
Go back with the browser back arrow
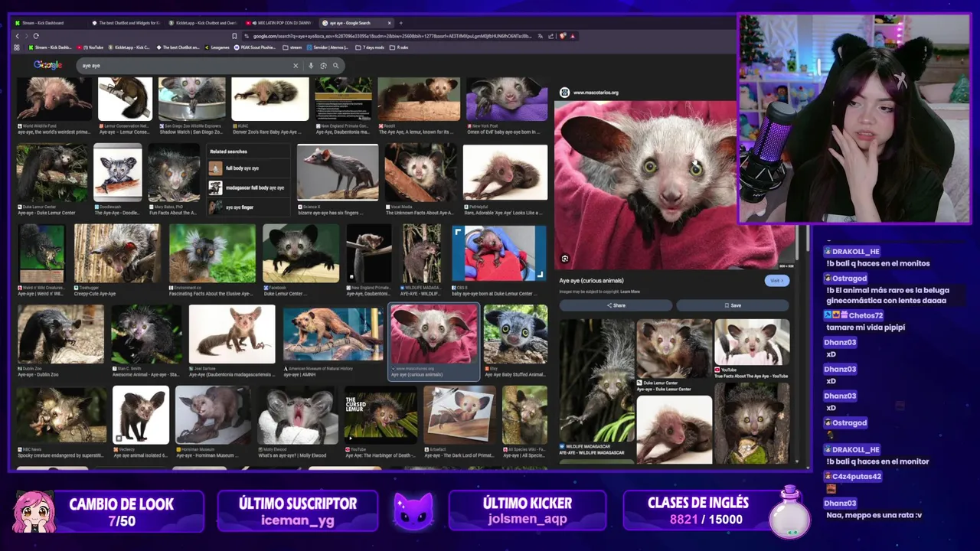point(18,36)
